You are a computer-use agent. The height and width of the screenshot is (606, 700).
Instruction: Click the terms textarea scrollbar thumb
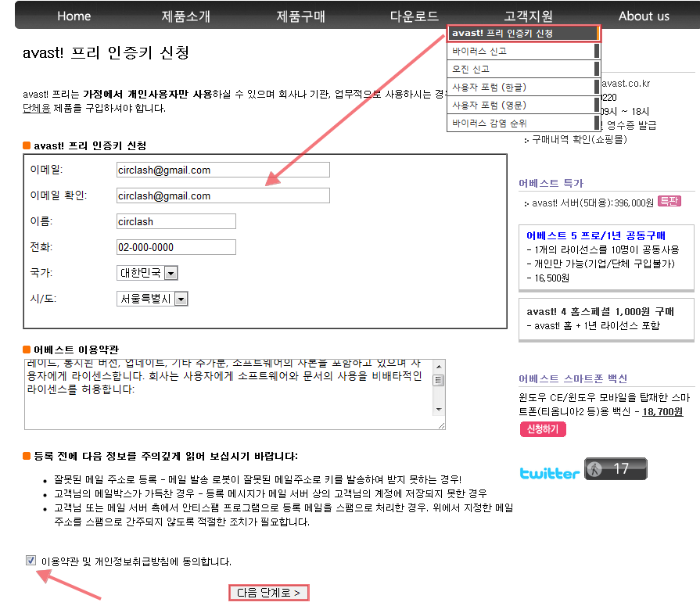click(439, 380)
